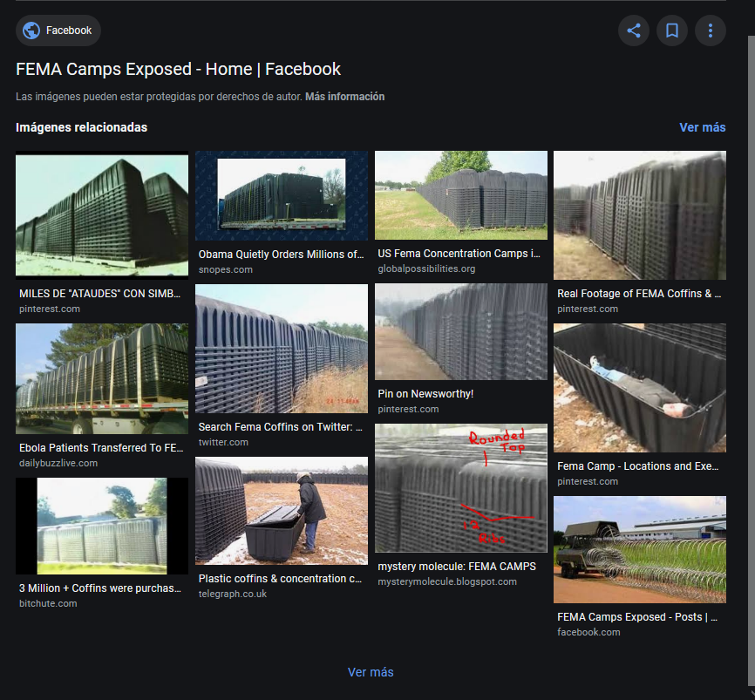Click the 'snopes.com' source label
Image resolution: width=755 pixels, height=700 pixels.
(x=225, y=269)
